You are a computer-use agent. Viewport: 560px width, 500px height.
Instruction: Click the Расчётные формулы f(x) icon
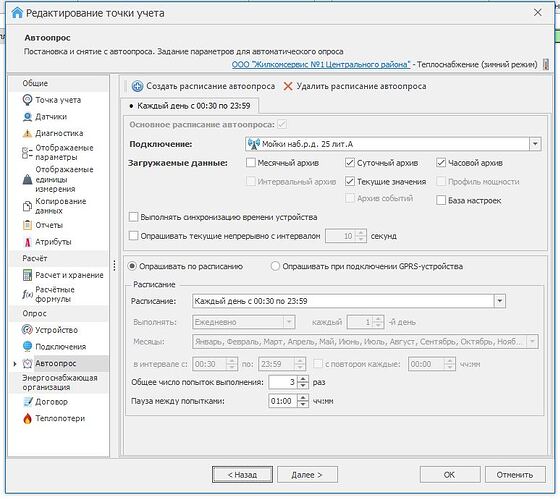pos(28,294)
